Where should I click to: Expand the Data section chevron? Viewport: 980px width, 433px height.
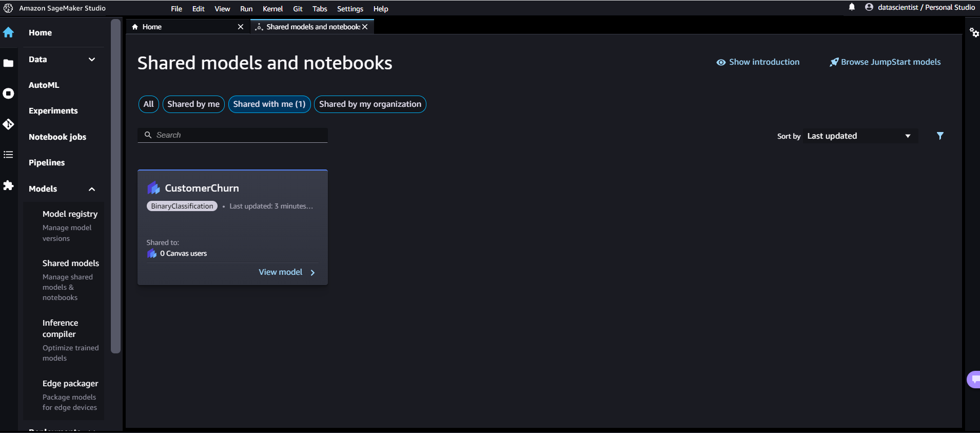[x=92, y=60]
